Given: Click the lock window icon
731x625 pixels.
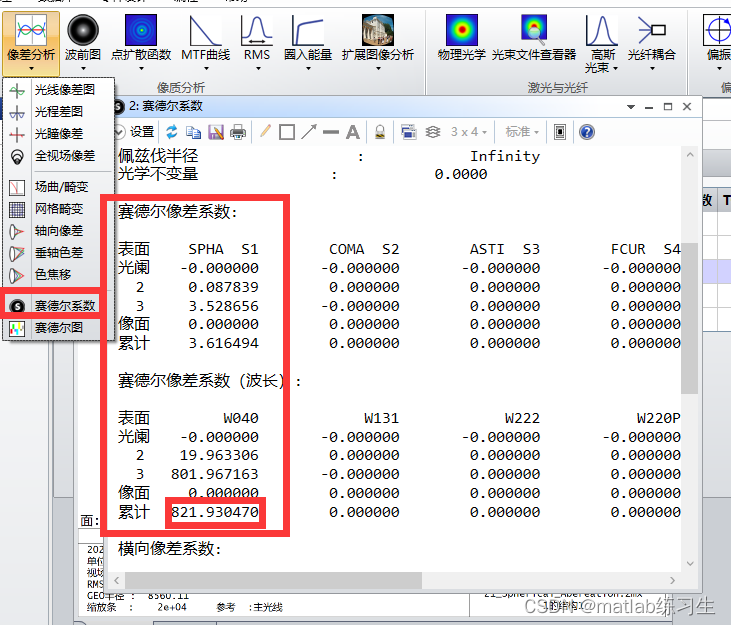Looking at the screenshot, I should click(380, 132).
